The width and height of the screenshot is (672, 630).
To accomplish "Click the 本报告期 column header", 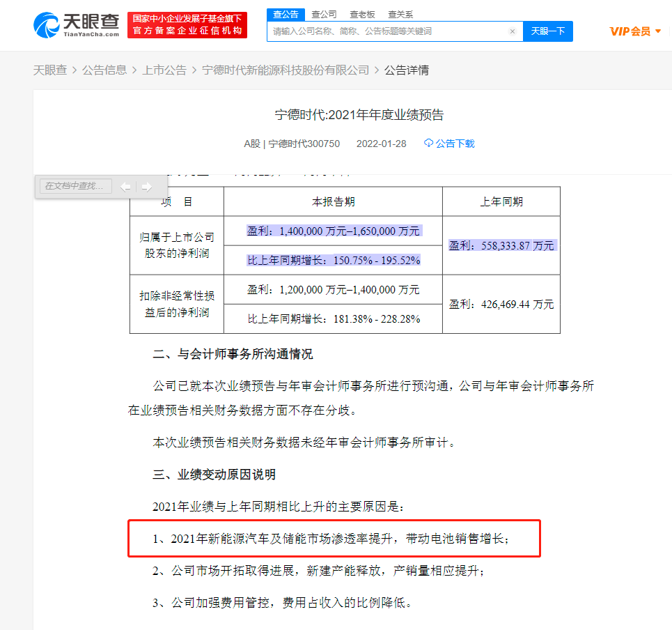I will (333, 201).
